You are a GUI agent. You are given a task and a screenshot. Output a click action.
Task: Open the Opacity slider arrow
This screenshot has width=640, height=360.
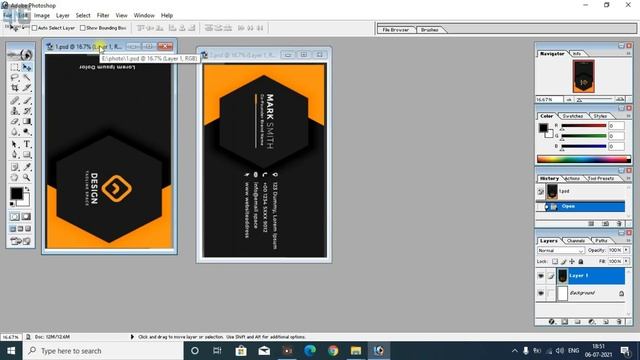[x=627, y=250]
